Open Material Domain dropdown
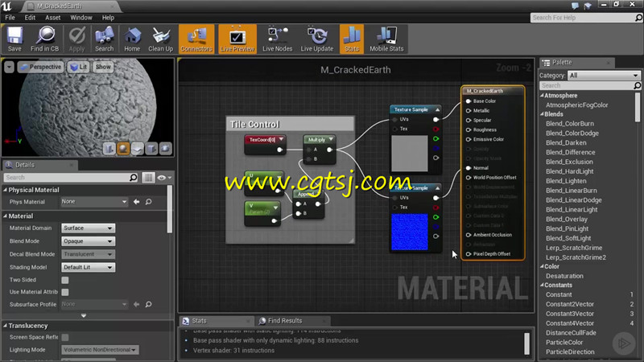Viewport: 644px width, 362px height. [88, 228]
